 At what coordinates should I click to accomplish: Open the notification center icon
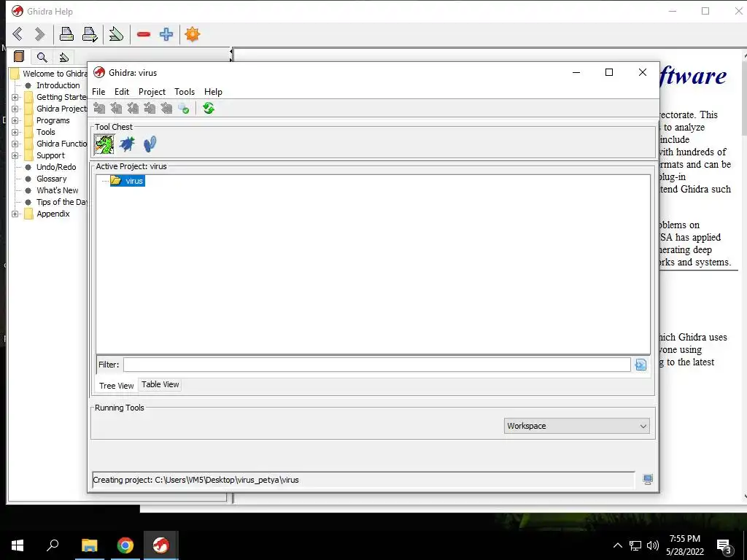tap(724, 545)
